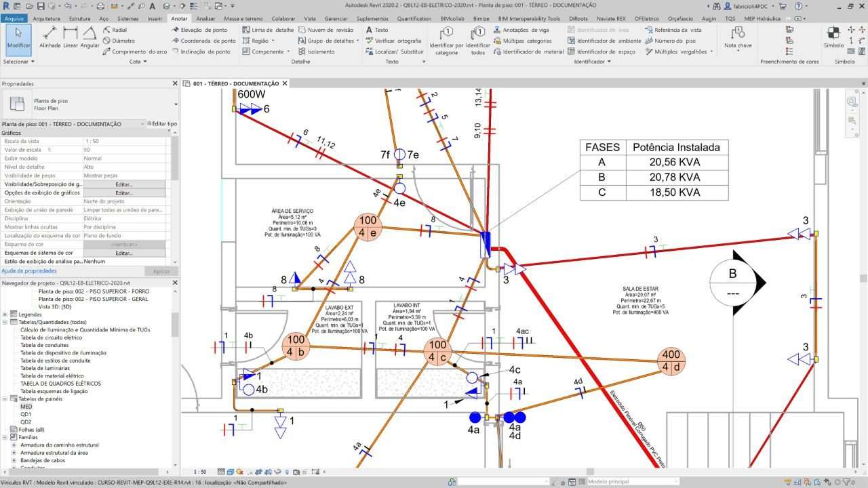Image resolution: width=868 pixels, height=488 pixels.
Task: Activate the Linear dimension tool
Action: click(x=71, y=38)
